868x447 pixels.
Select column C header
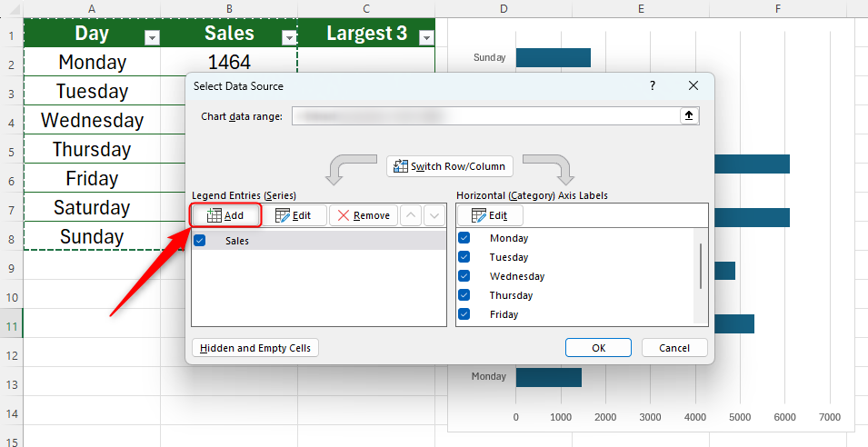[x=366, y=8]
